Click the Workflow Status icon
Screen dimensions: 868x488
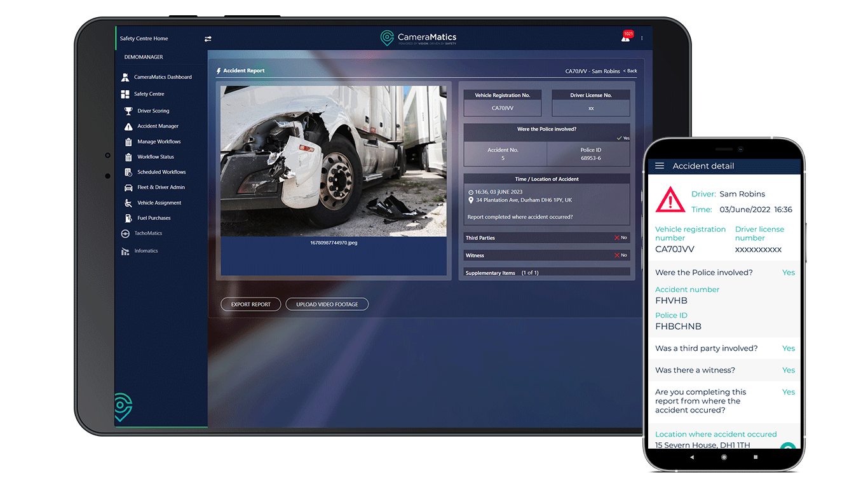pos(128,157)
